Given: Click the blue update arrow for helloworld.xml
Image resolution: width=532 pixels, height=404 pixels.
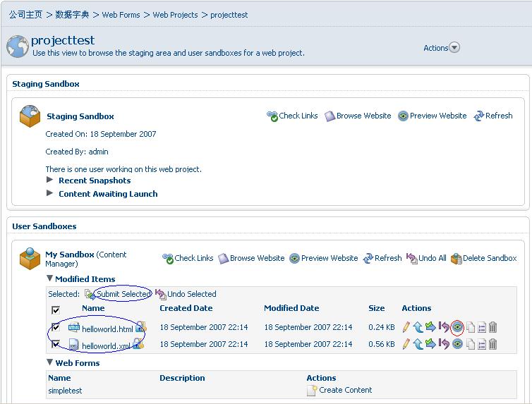Looking at the screenshot, I should [x=418, y=344].
